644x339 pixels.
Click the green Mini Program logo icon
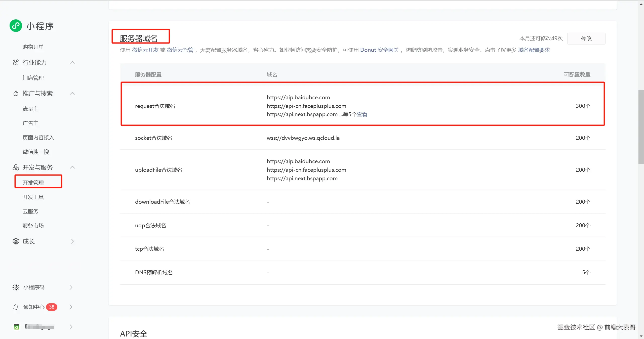coord(16,26)
